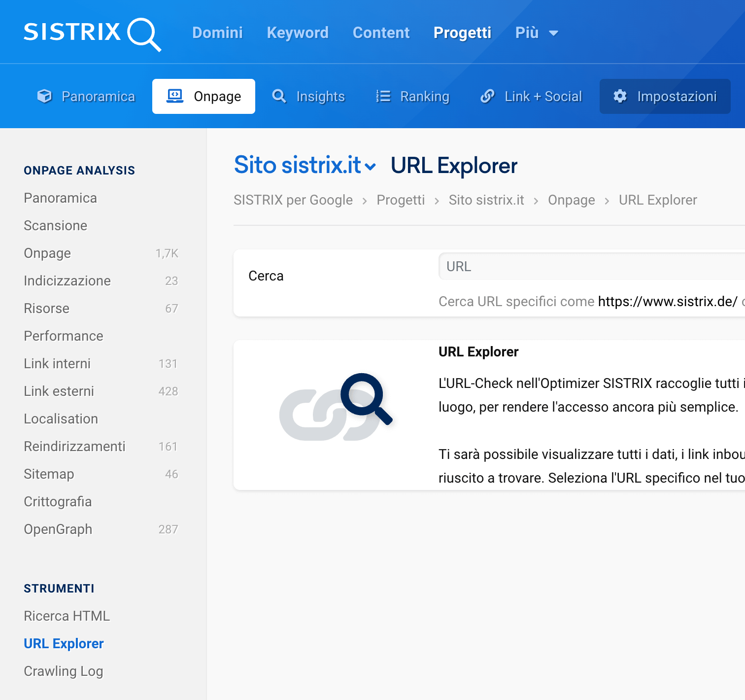Image resolution: width=745 pixels, height=700 pixels.
Task: Click the URL Explorer chain illustration
Action: [x=336, y=407]
